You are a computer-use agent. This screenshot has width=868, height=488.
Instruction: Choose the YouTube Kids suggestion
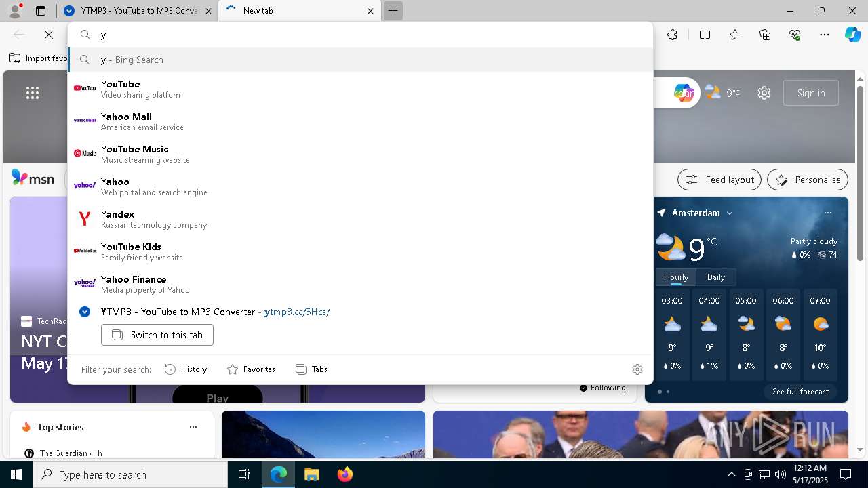(x=360, y=251)
